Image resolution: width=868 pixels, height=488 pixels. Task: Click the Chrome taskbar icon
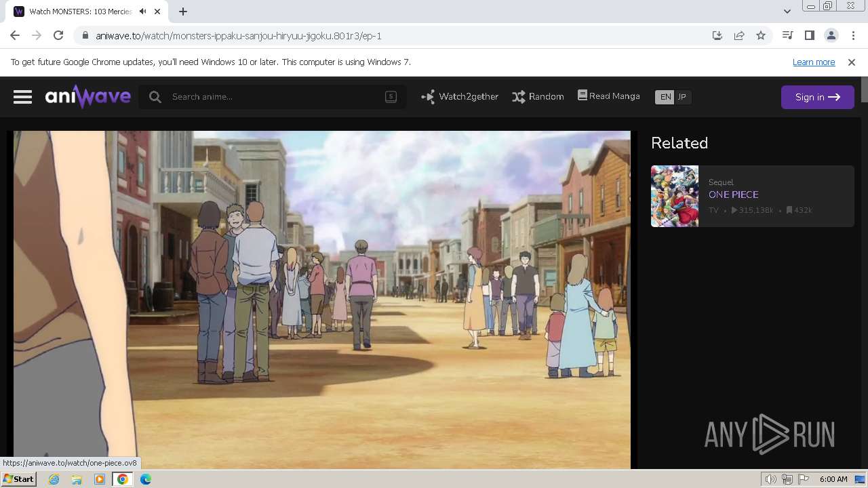[122, 479]
